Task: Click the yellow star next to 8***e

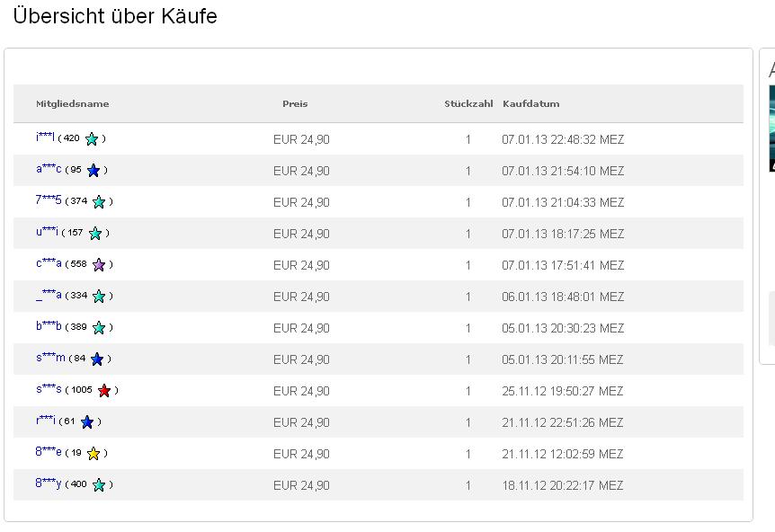Action: (94, 454)
